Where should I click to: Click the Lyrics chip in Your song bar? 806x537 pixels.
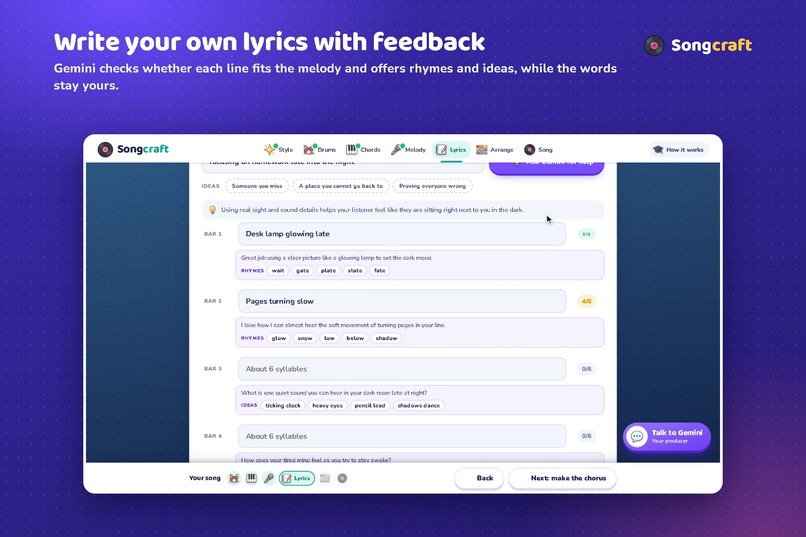coord(297,478)
